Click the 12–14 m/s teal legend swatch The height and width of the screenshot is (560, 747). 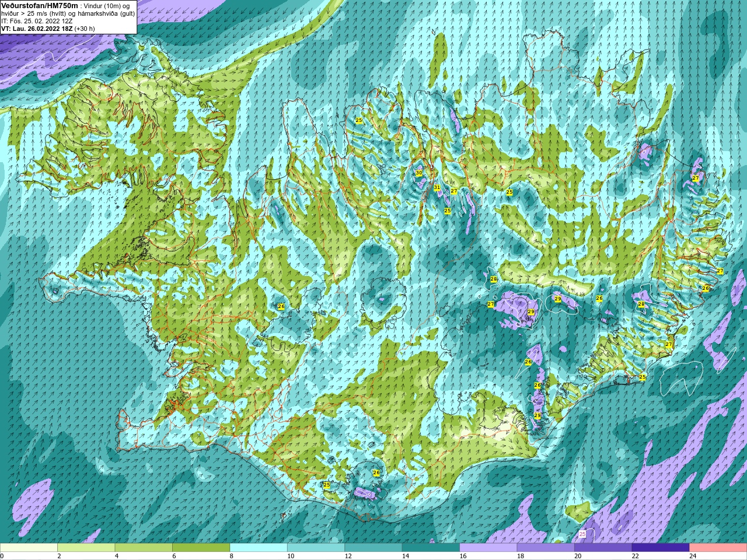pyautogui.click(x=373, y=548)
